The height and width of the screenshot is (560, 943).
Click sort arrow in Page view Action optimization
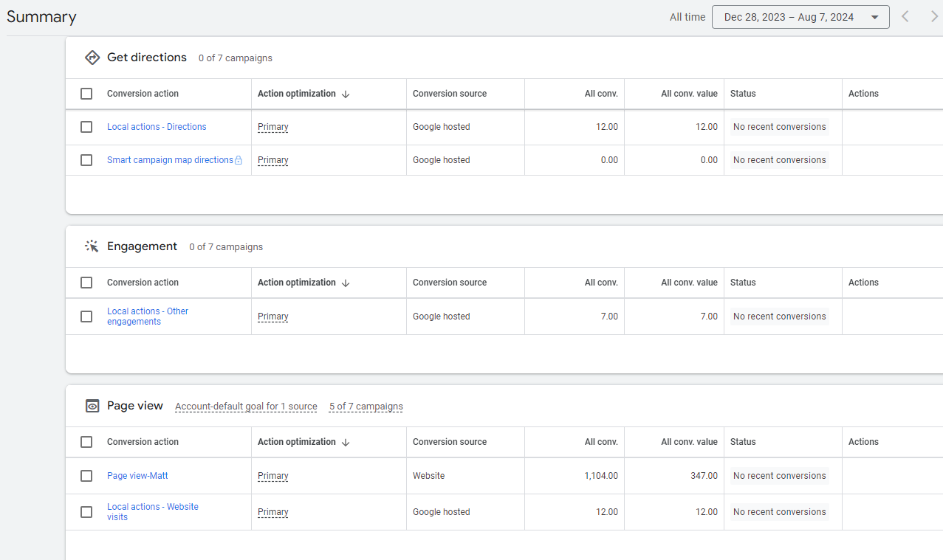pyautogui.click(x=346, y=442)
